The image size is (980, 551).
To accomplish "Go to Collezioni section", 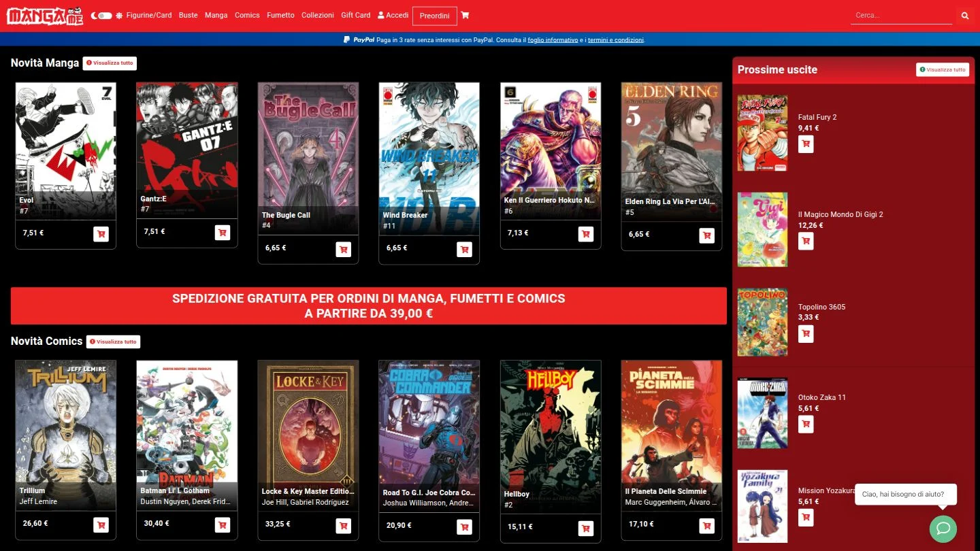I will coord(317,15).
